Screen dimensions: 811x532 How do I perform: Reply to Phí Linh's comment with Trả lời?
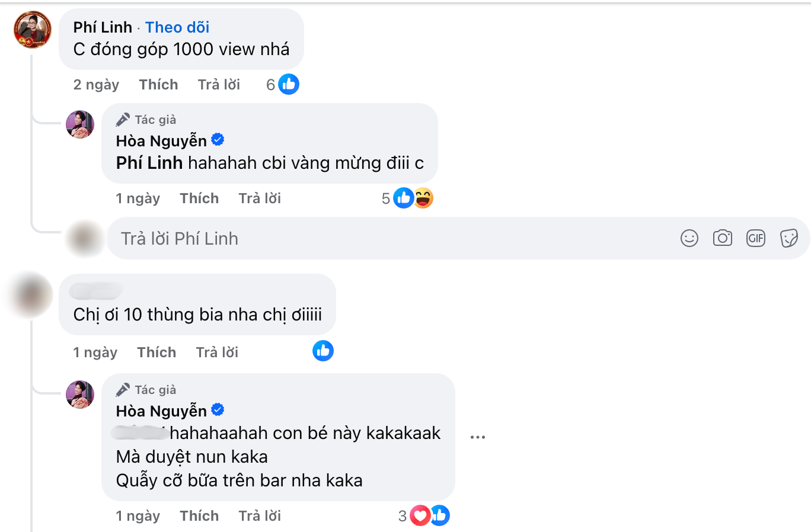pos(218,84)
